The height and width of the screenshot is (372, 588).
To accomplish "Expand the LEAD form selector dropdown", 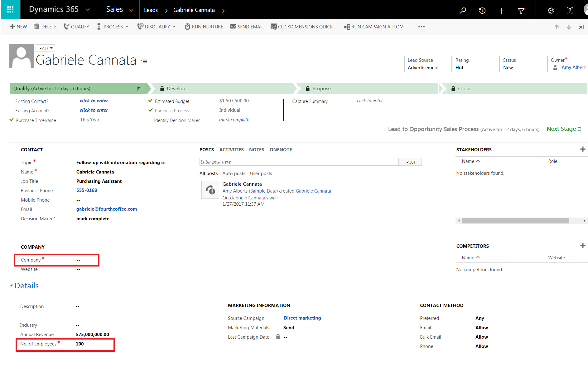I will pyautogui.click(x=45, y=48).
